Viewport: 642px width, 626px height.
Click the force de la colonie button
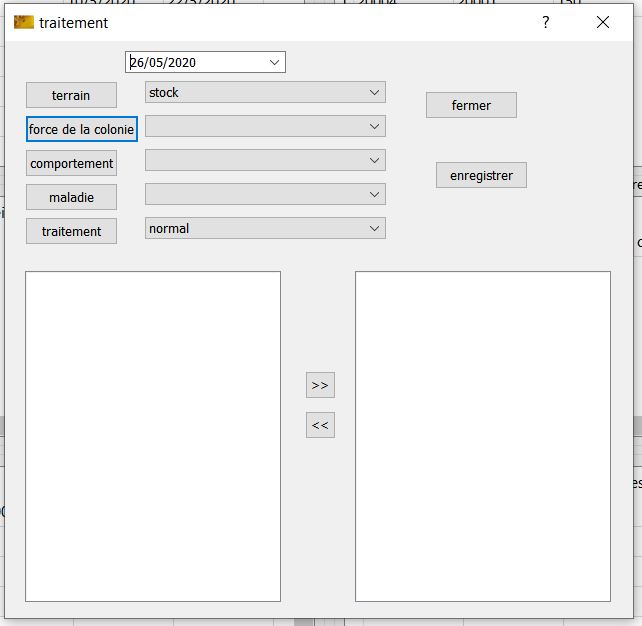click(x=81, y=129)
